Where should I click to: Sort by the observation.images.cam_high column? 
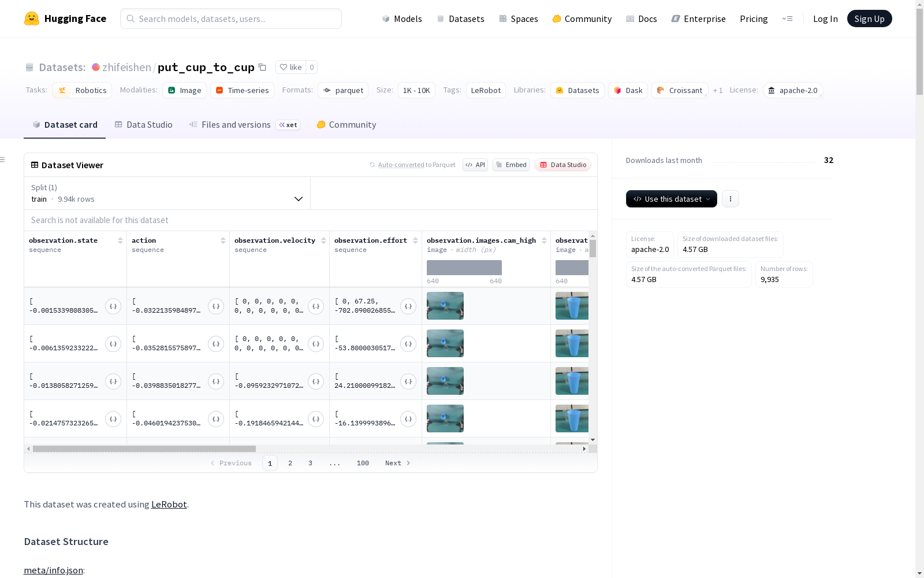click(x=544, y=240)
